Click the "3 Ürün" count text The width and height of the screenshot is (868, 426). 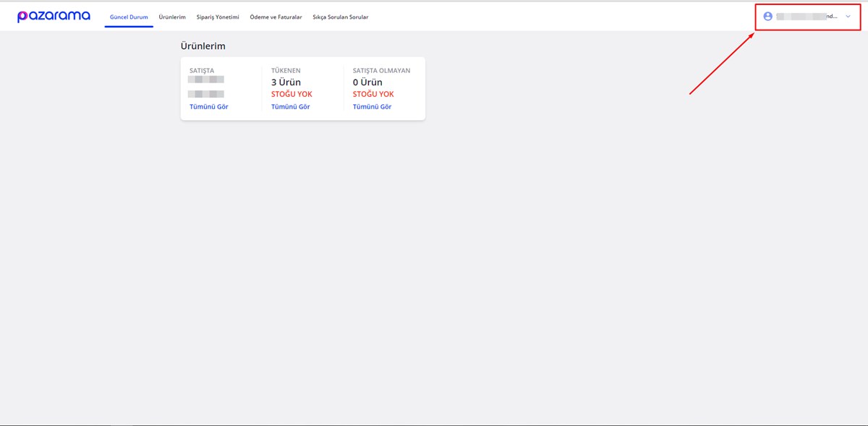[286, 82]
